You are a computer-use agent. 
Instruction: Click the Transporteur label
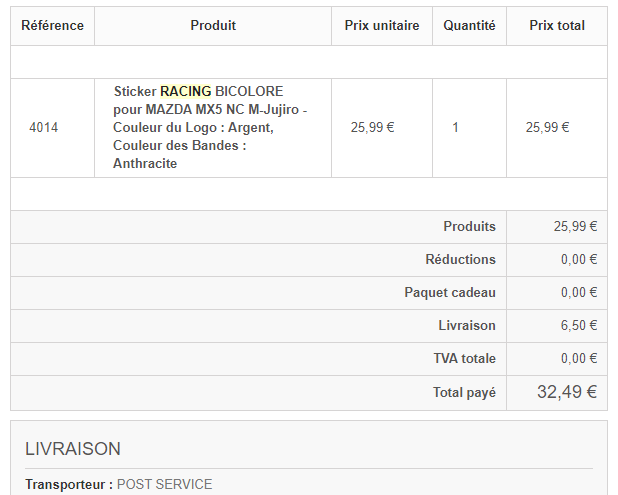coord(69,484)
